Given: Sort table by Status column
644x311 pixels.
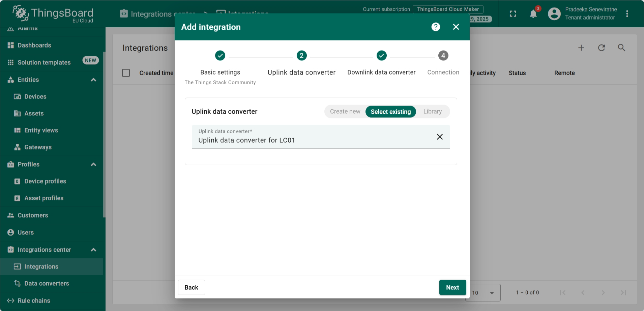Looking at the screenshot, I should tap(517, 73).
